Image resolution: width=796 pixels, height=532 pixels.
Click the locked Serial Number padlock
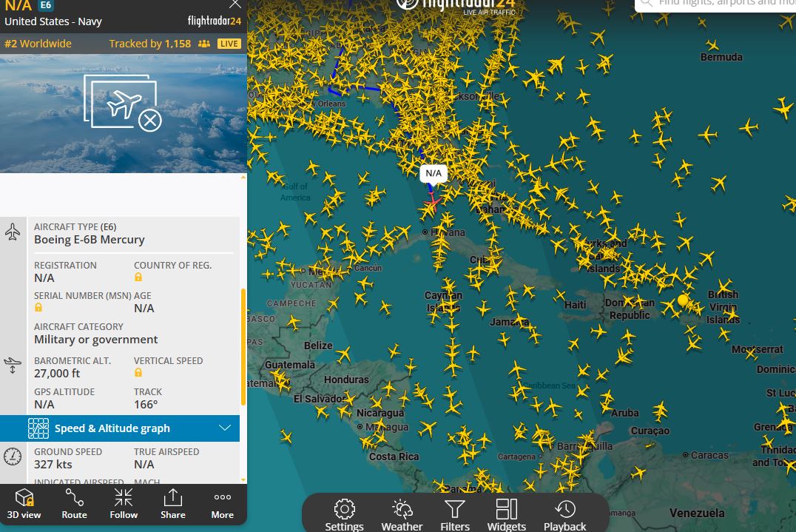38,308
